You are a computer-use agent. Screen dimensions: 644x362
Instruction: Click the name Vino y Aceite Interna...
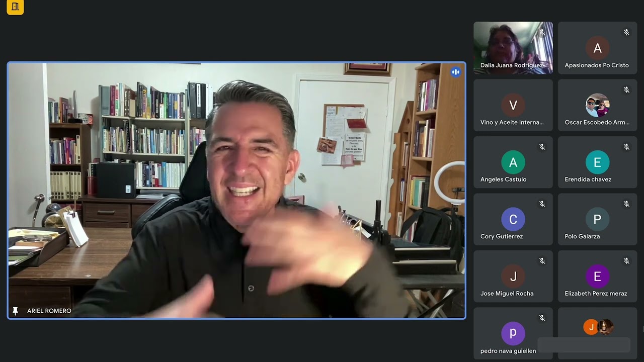(512, 122)
